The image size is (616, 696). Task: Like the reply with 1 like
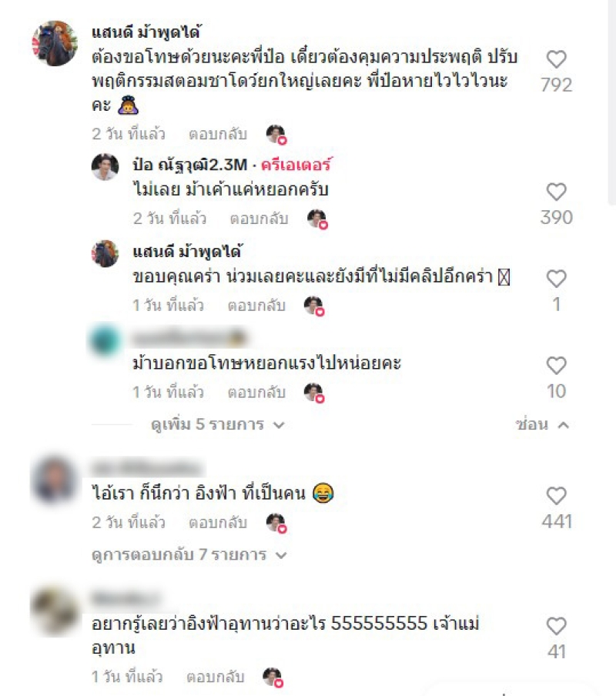click(556, 279)
